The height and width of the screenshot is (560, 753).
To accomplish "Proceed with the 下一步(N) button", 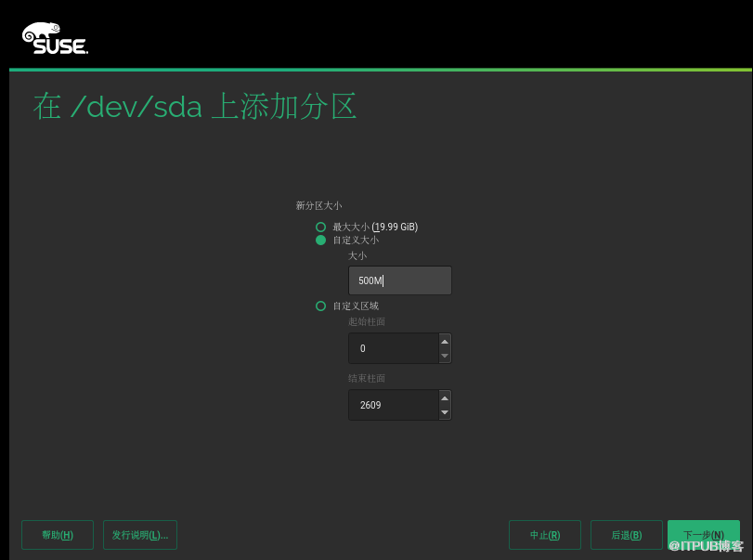I will [703, 534].
